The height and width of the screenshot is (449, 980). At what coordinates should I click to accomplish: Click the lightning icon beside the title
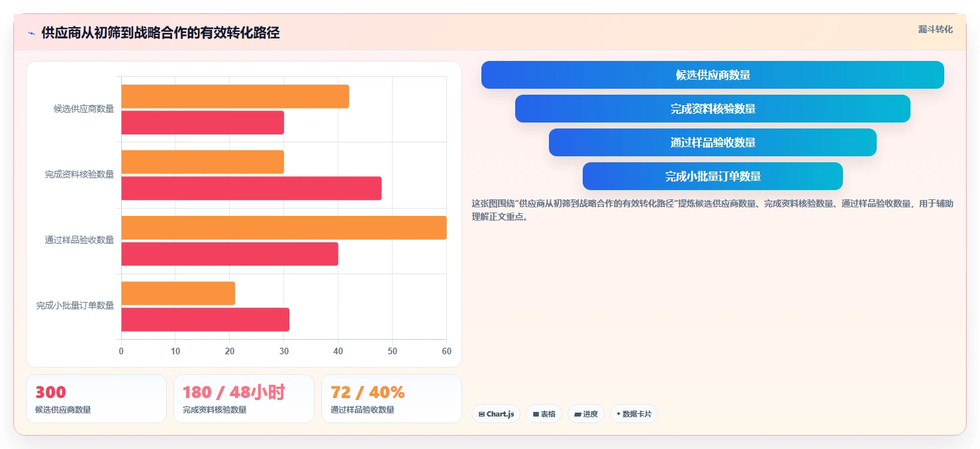(x=31, y=33)
